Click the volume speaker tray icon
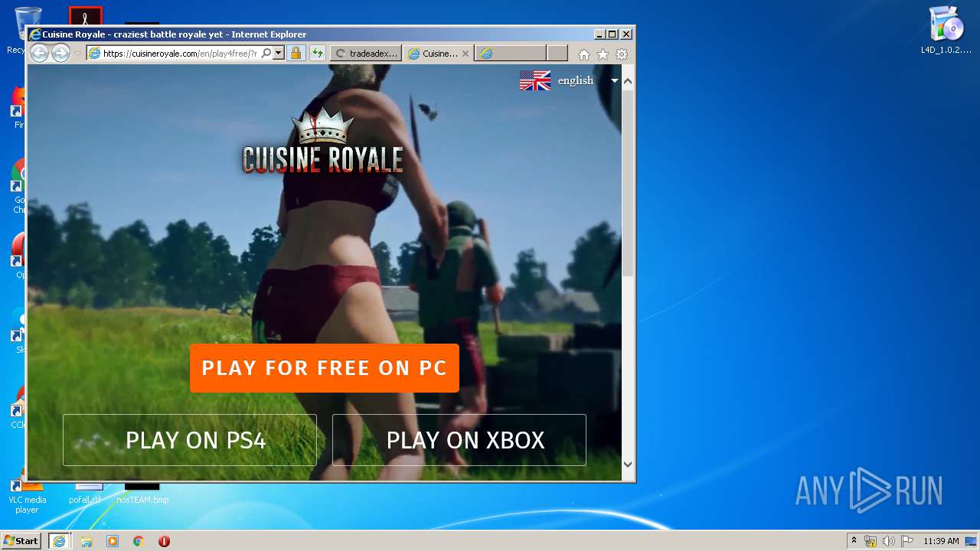 click(889, 541)
